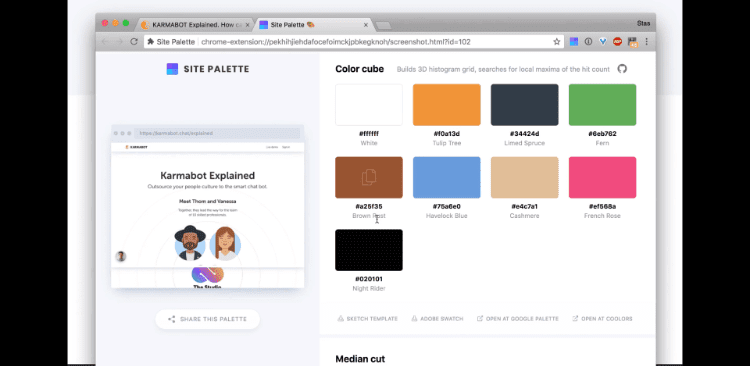The height and width of the screenshot is (366, 750).
Task: Click the #a25f35 hex code text
Action: pos(369,207)
